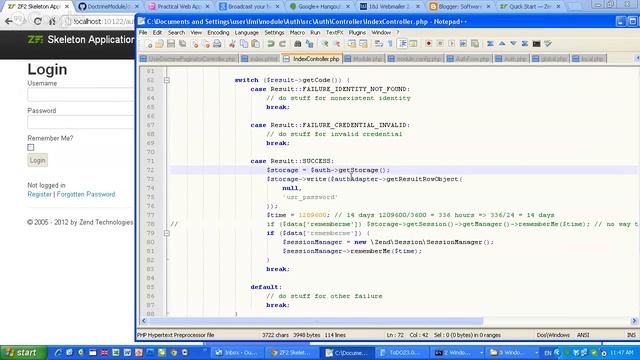Image resolution: width=640 pixels, height=360 pixels.
Task: Click the Play back macro icon
Action: click(x=451, y=44)
